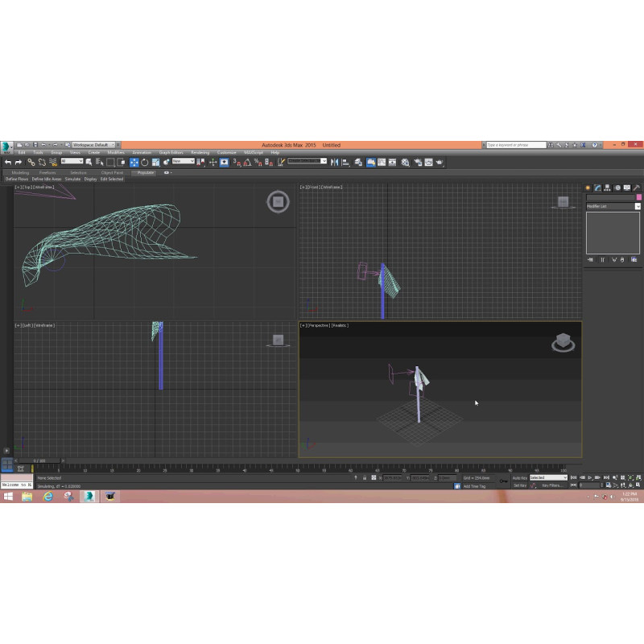This screenshot has width=644, height=644.
Task: Open the Hierarchy command panel tab
Action: pos(607,188)
